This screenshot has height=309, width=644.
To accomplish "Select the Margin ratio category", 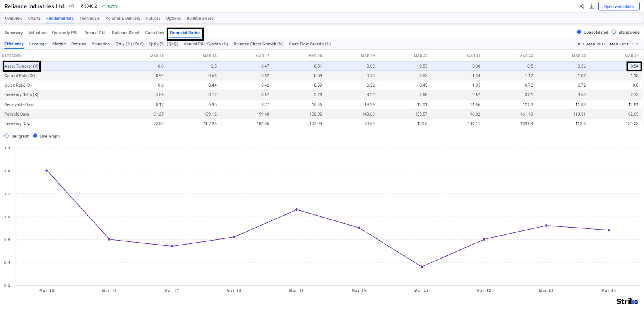I will point(59,44).
